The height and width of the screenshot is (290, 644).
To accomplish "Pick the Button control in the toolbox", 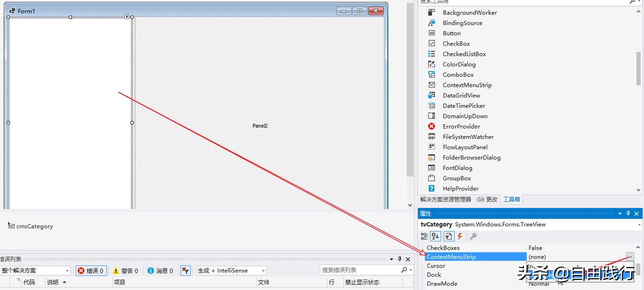I will (x=451, y=33).
